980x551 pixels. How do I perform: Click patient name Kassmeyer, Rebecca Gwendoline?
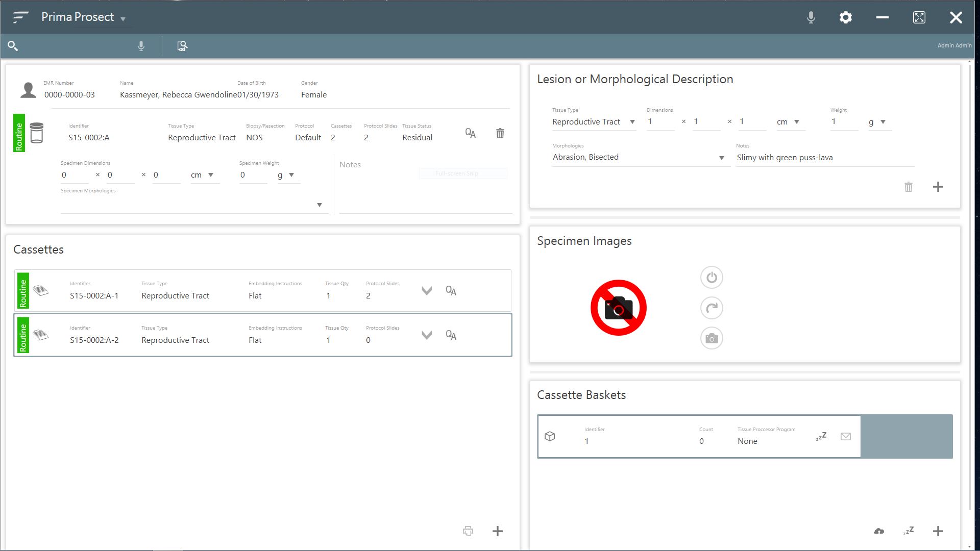178,95
